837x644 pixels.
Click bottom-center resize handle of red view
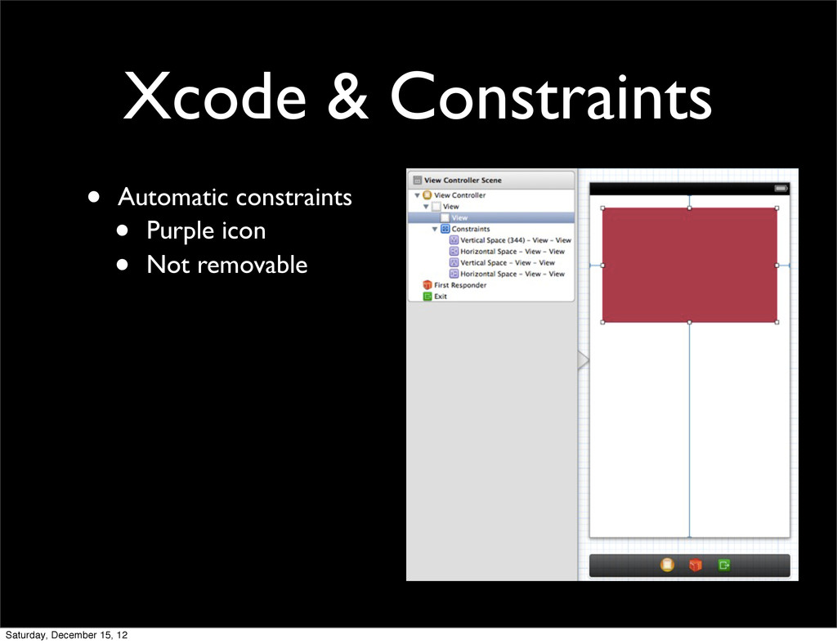point(690,322)
